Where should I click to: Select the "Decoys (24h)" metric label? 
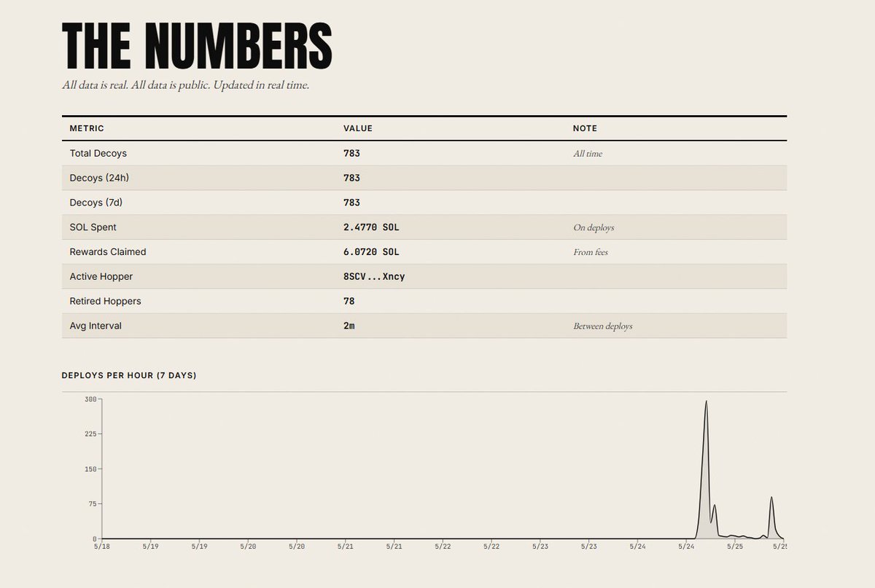(99, 178)
